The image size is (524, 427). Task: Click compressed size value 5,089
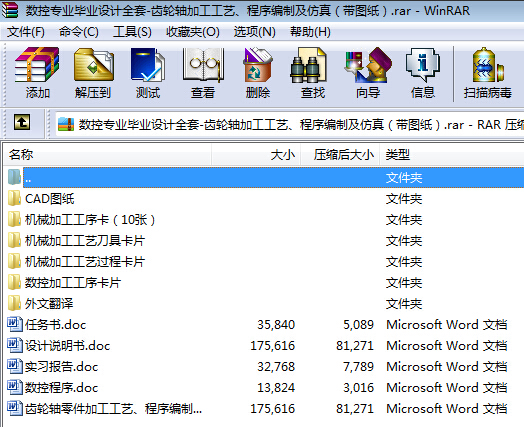(358, 324)
